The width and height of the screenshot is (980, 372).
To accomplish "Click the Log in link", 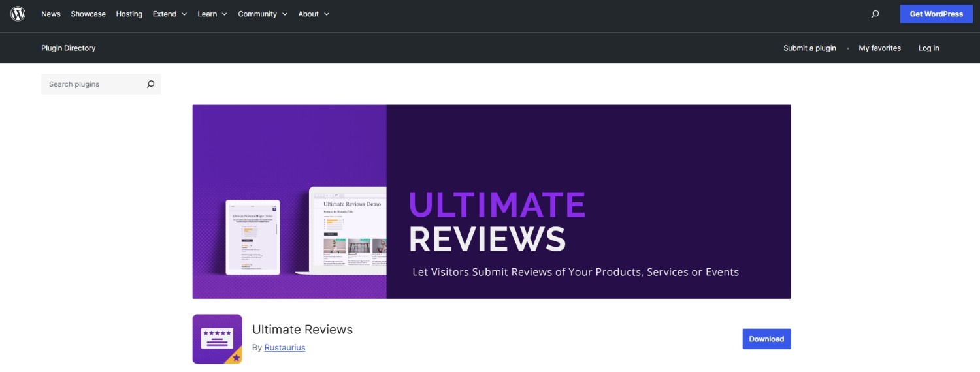I will [x=928, y=48].
